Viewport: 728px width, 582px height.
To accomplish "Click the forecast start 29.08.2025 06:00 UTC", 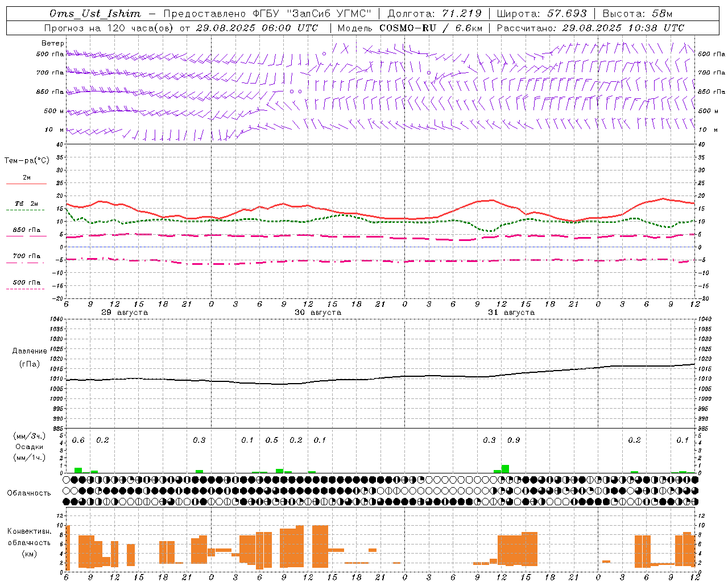I will pos(257,27).
